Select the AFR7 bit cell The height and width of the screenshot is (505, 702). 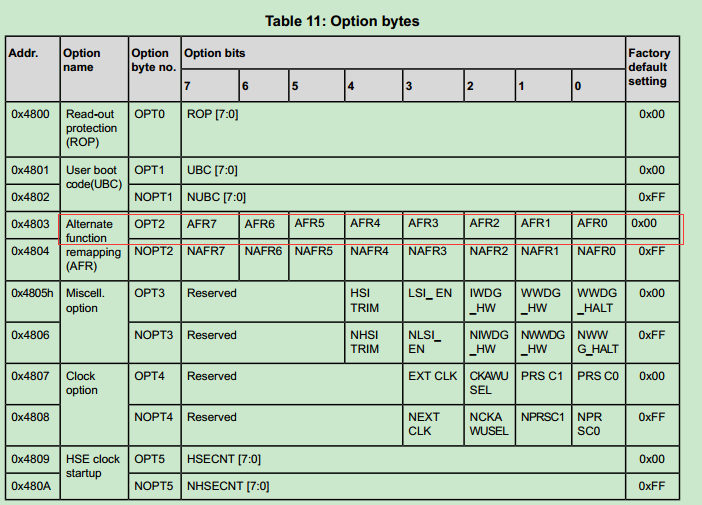point(202,224)
